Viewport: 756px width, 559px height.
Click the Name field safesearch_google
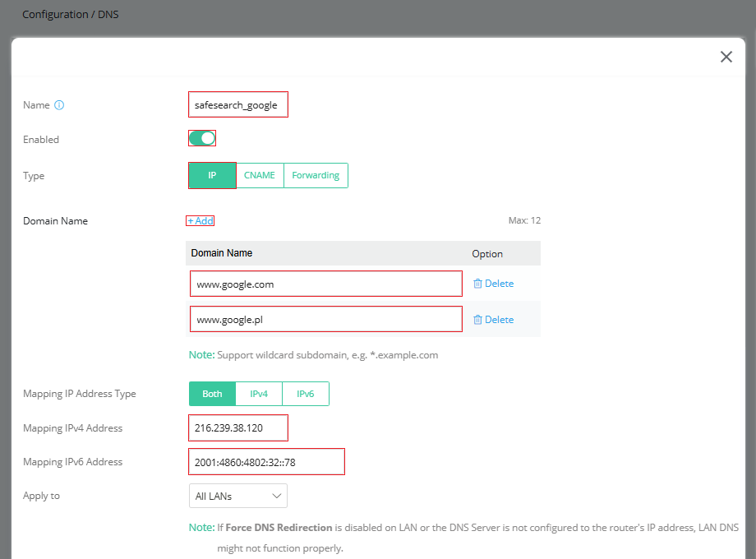238,104
